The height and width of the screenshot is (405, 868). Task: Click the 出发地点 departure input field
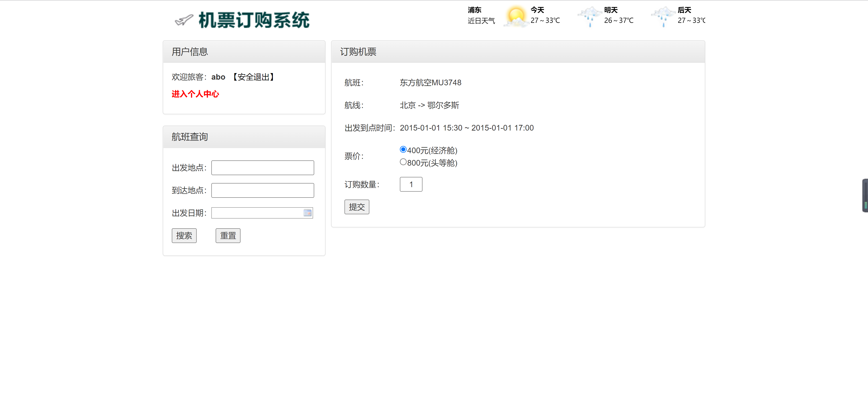[262, 168]
